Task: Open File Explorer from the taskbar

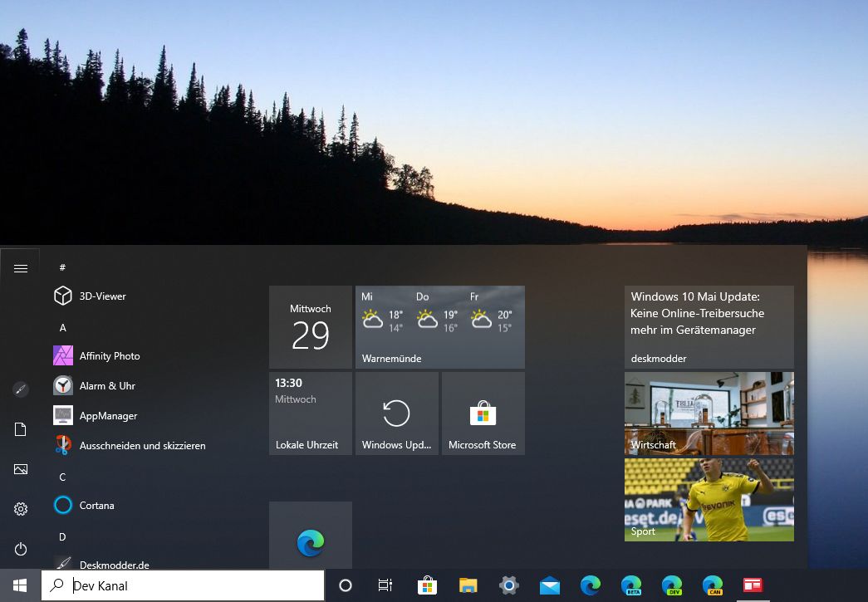Action: click(468, 585)
